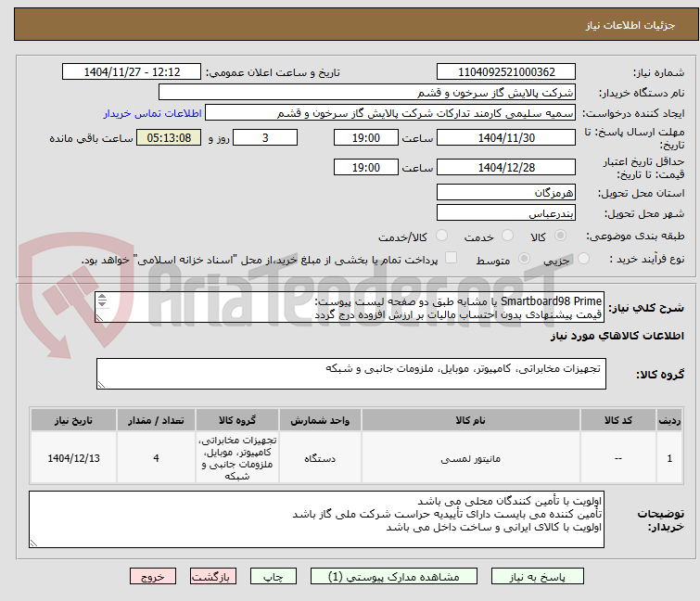Click the up arrow of description scroller
This screenshot has width=700, height=601.
tap(102, 297)
